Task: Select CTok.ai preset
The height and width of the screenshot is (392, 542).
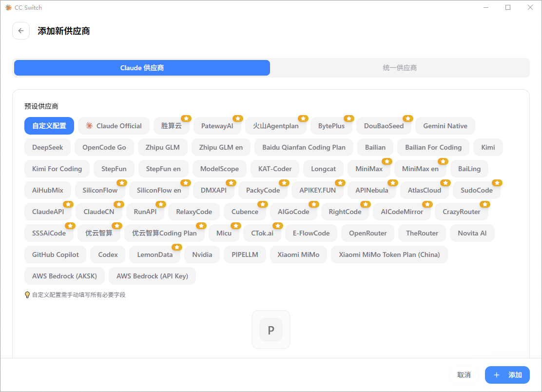Action: [262, 233]
